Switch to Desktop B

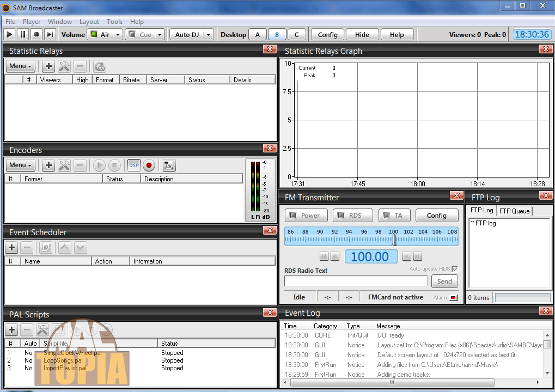pyautogui.click(x=277, y=35)
